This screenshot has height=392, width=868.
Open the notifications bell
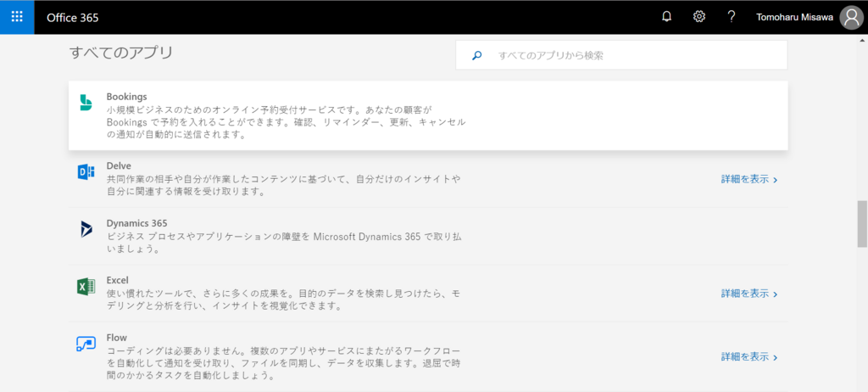coord(667,17)
